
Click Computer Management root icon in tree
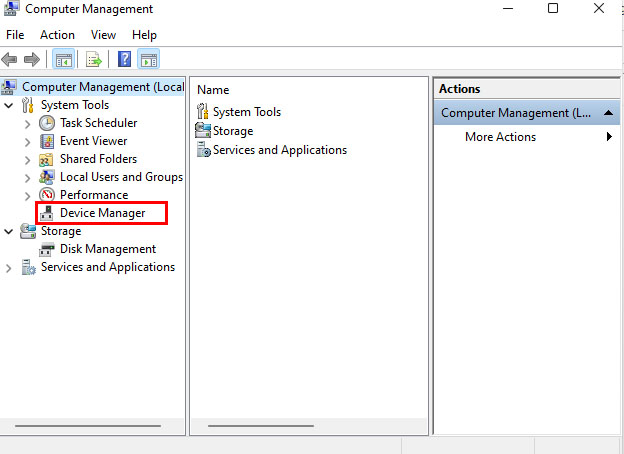click(8, 87)
